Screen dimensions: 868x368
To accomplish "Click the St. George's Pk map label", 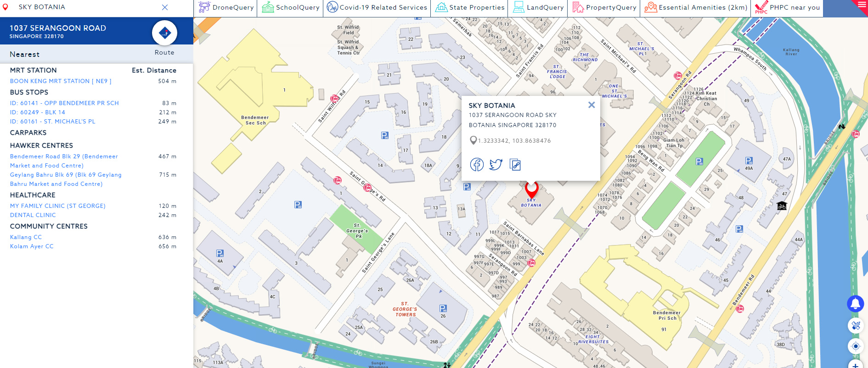I will 357,231.
